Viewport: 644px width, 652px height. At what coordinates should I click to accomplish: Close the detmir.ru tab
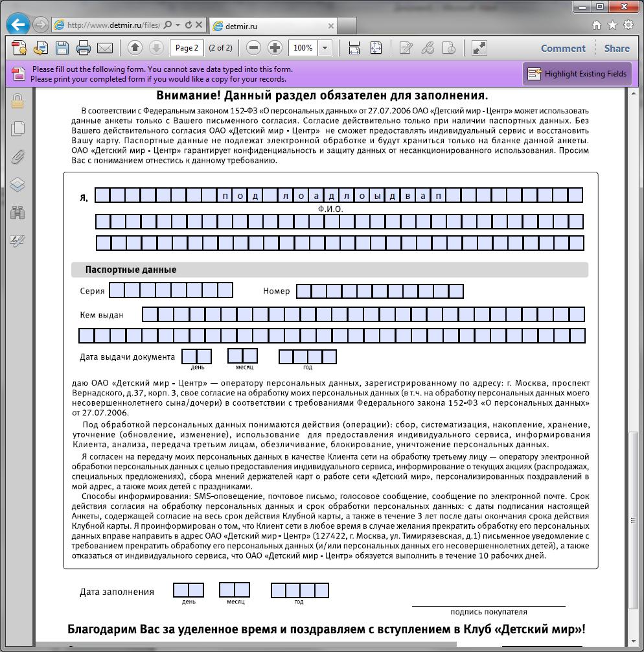pyautogui.click(x=331, y=26)
